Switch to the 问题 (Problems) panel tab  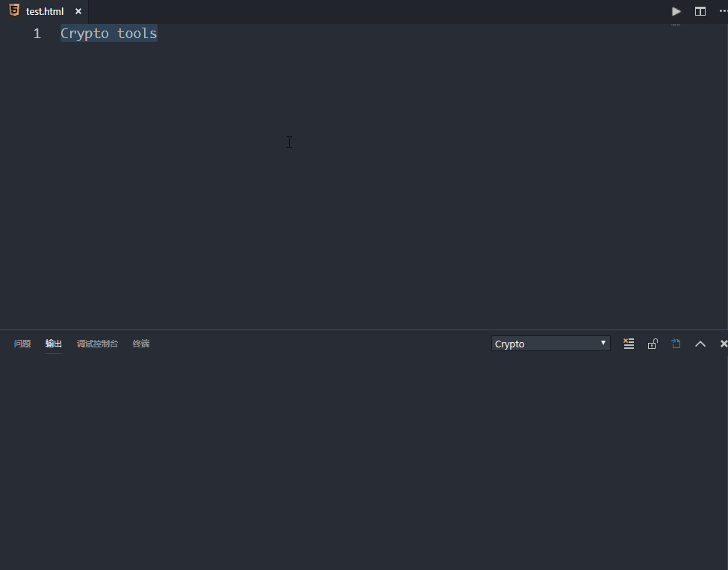tap(22, 344)
